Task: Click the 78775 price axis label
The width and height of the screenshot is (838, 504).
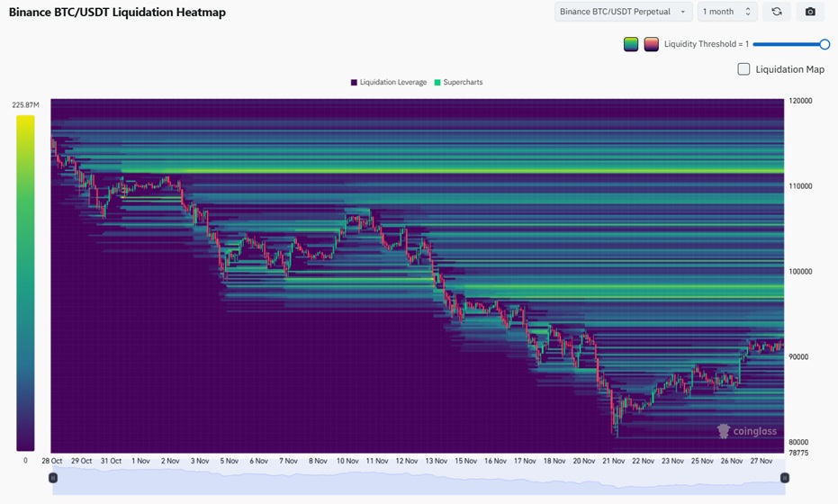Action: click(798, 453)
